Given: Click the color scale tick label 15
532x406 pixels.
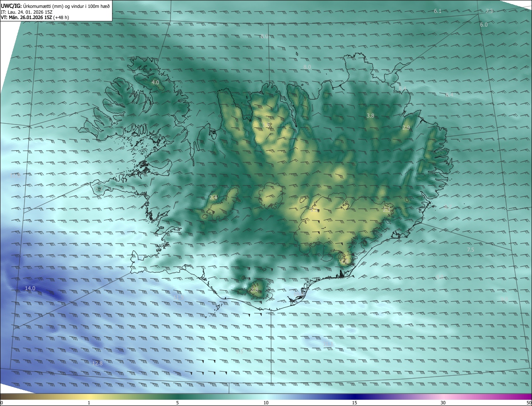Looking at the screenshot, I should point(355,403).
